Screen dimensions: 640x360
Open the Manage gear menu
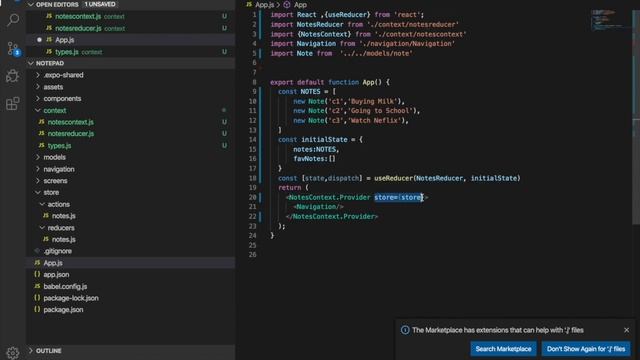pyautogui.click(x=13, y=353)
